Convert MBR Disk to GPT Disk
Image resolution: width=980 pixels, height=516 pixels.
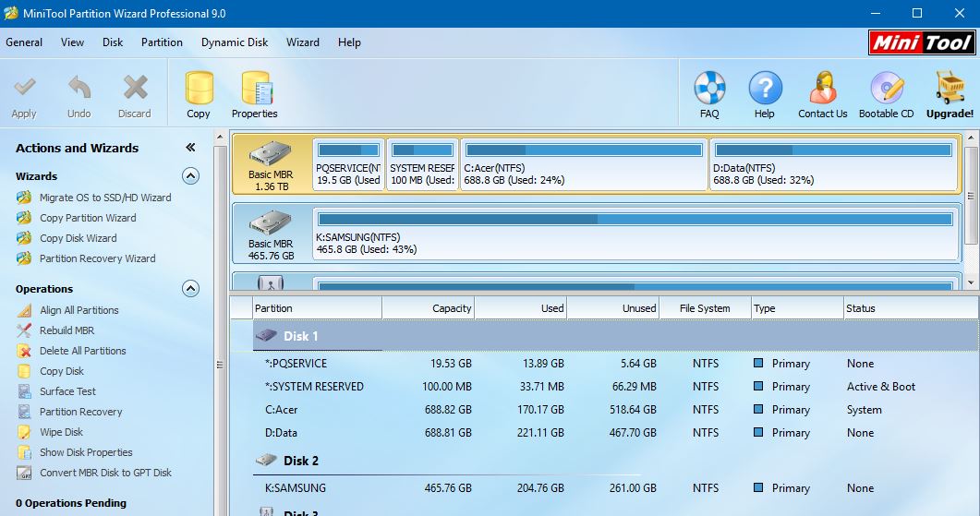105,473
